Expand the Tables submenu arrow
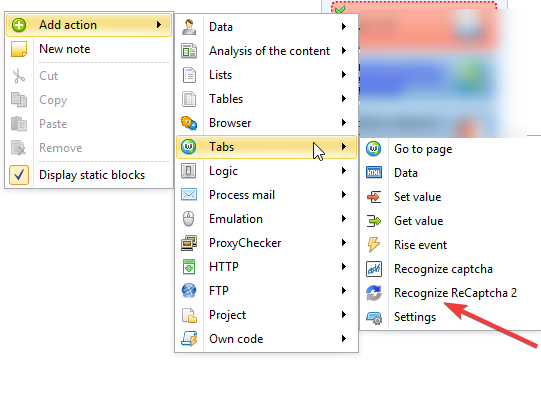 coord(344,99)
